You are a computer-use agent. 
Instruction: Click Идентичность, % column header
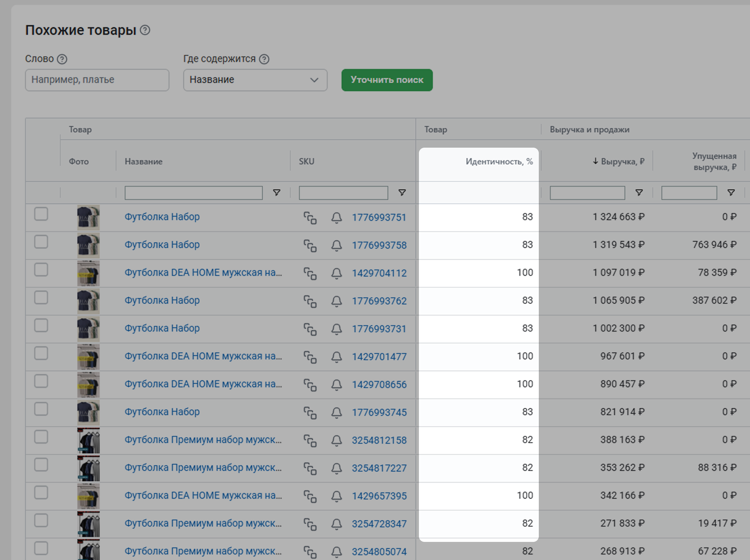[x=499, y=162]
